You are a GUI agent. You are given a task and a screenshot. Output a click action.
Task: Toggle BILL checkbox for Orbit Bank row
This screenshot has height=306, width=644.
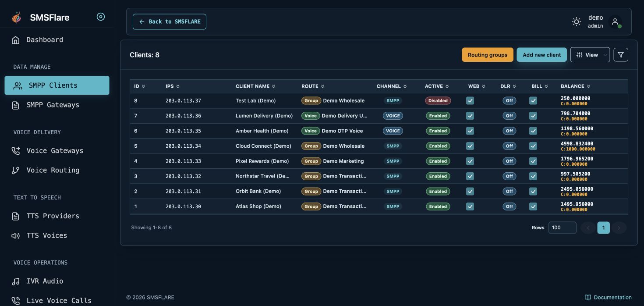(x=533, y=191)
